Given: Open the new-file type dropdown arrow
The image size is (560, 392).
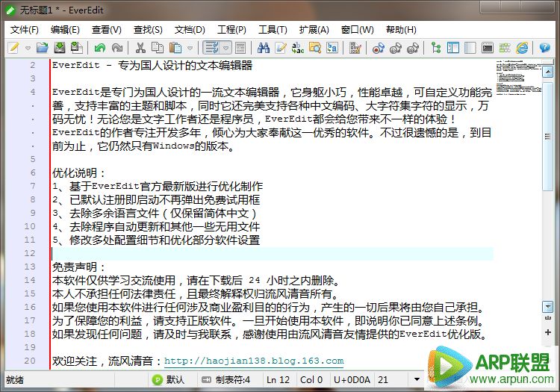Looking at the screenshot, I should coord(28,48).
